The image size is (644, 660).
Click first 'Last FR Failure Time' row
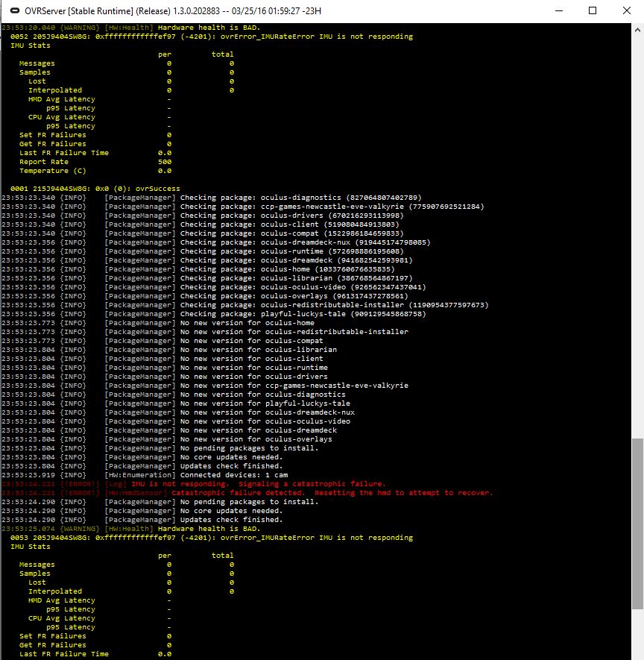[x=95, y=153]
